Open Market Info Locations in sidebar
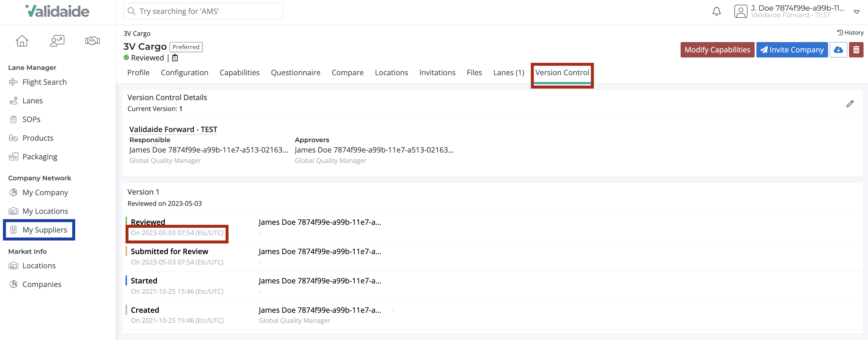The width and height of the screenshot is (868, 340). [x=39, y=266]
